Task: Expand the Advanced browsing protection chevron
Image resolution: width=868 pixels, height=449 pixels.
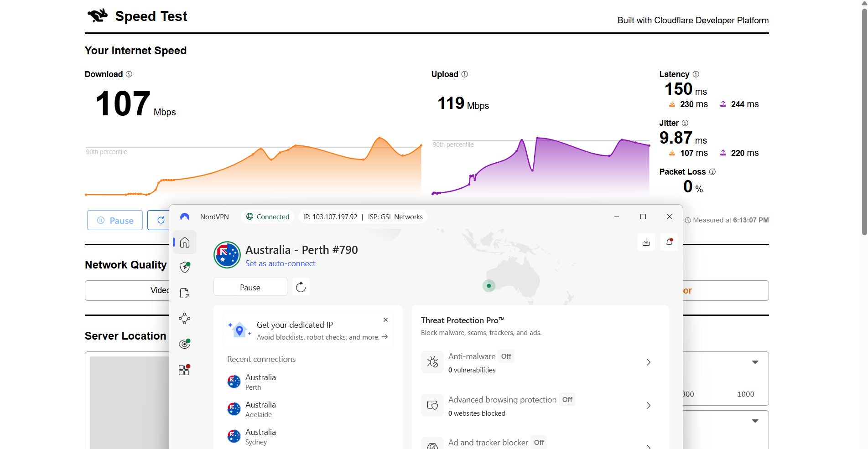Action: [648, 405]
